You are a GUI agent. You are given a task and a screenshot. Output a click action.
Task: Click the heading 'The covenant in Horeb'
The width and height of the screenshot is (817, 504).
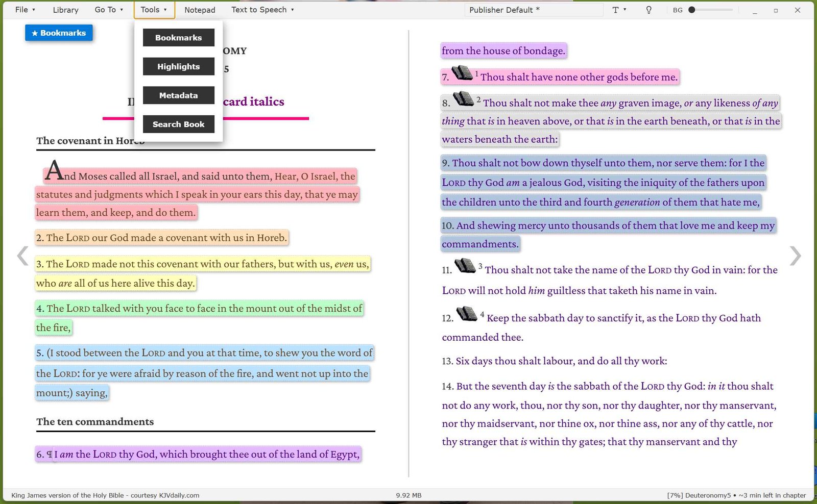[x=90, y=141]
